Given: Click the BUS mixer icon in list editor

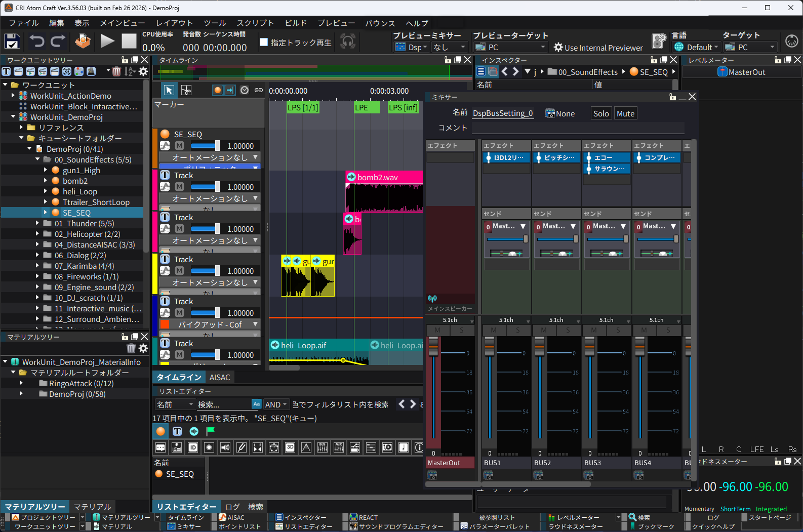Looking at the screenshot, I should (323, 447).
